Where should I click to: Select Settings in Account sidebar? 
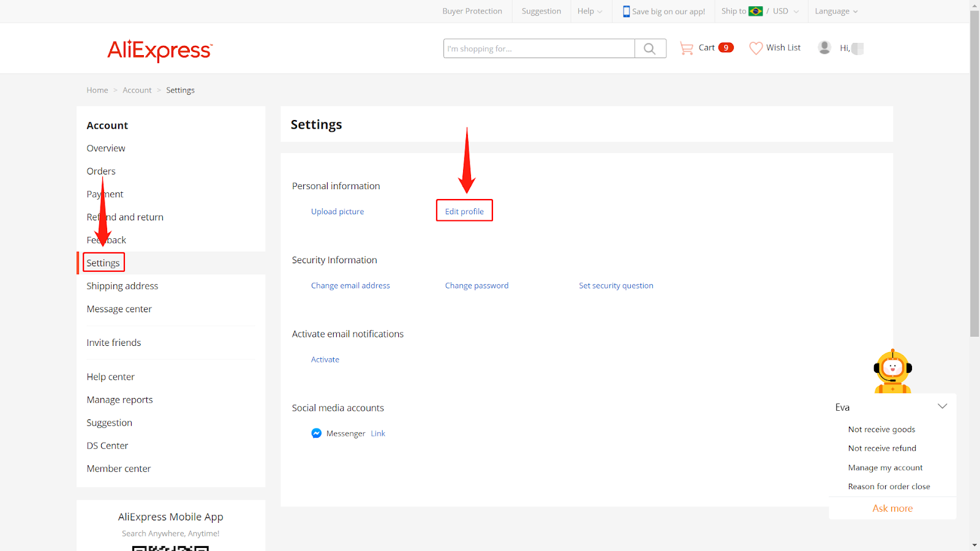[x=103, y=263]
